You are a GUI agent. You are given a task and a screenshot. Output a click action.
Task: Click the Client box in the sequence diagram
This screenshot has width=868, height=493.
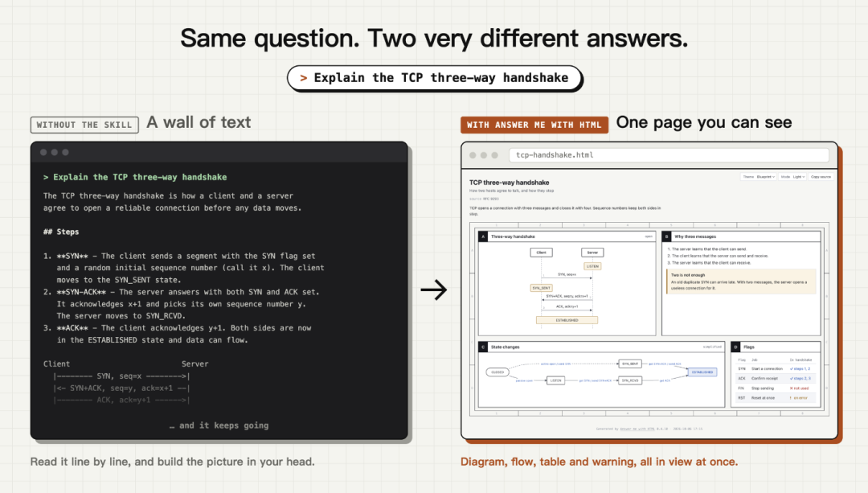pos(542,253)
